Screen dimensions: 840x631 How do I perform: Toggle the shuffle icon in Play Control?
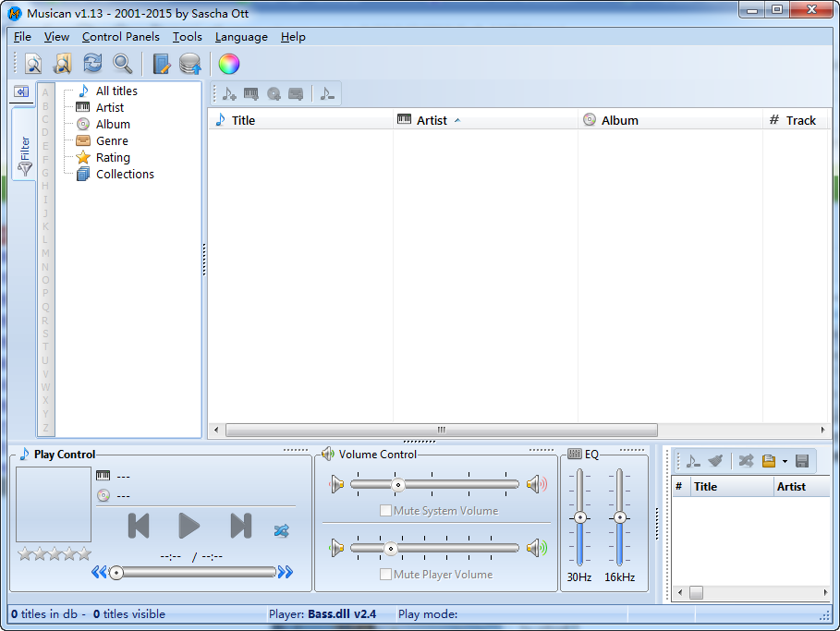282,530
